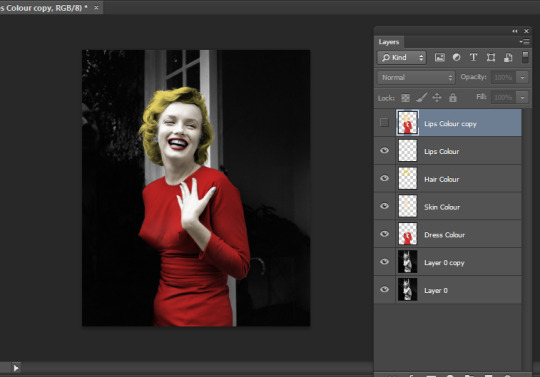Screen dimensions: 540x377
Task: Click the Opacity value field
Action: (x=503, y=77)
